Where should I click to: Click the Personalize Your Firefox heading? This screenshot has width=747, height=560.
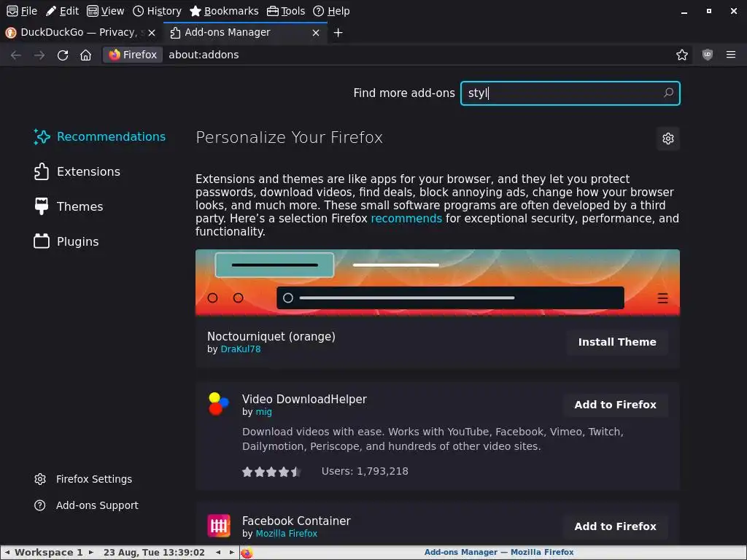click(x=289, y=138)
